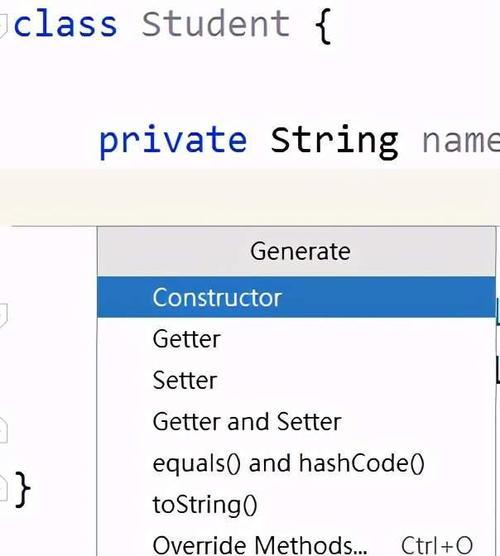Click the String type in the declaration
This screenshot has height=556, width=500.
pyautogui.click(x=334, y=141)
